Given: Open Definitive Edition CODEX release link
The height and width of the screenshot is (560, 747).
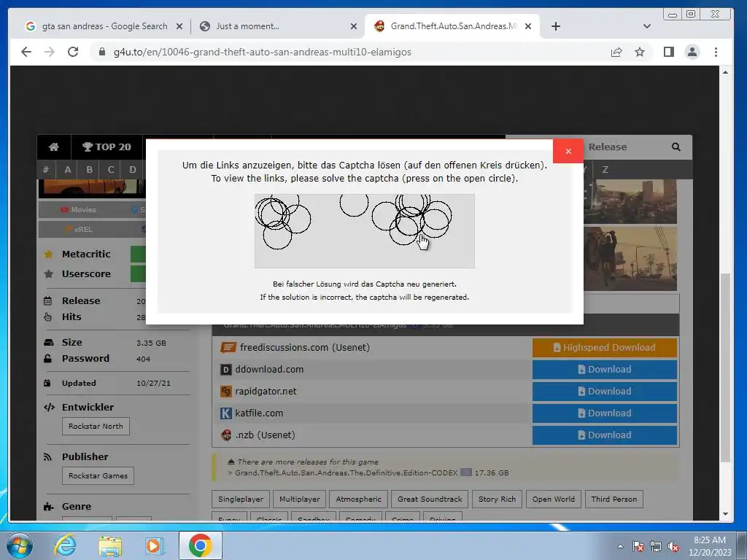Looking at the screenshot, I should coord(346,472).
